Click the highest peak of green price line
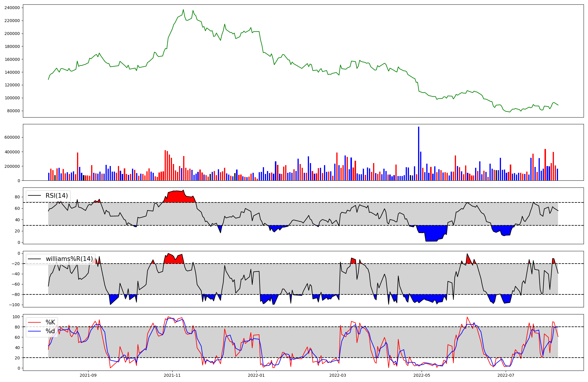Viewport: 588px width, 382px height. click(x=183, y=10)
